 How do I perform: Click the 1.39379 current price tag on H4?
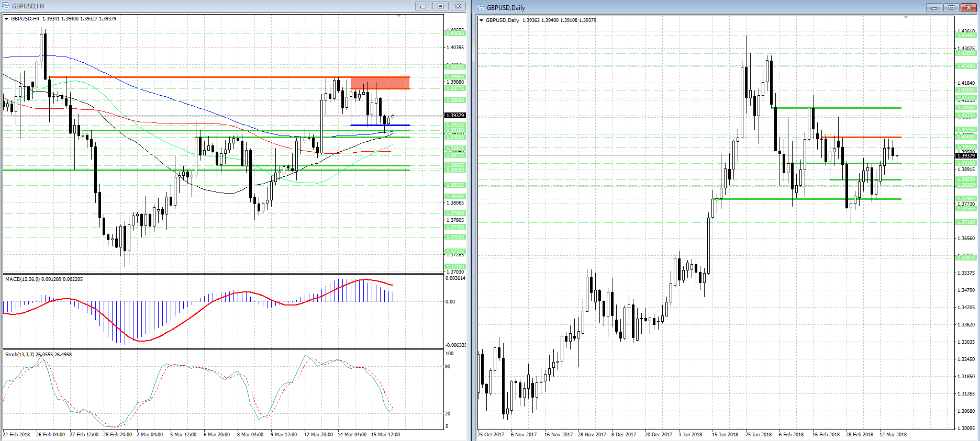click(x=454, y=116)
